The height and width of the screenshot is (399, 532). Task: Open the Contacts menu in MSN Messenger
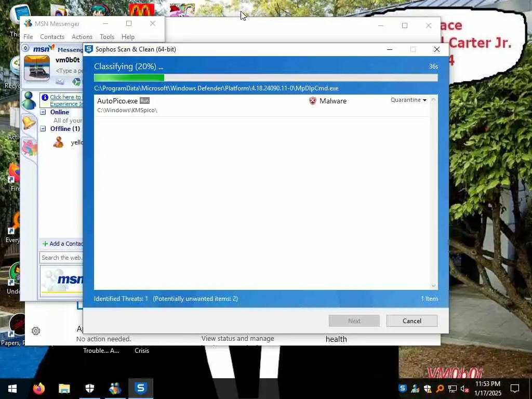click(52, 37)
